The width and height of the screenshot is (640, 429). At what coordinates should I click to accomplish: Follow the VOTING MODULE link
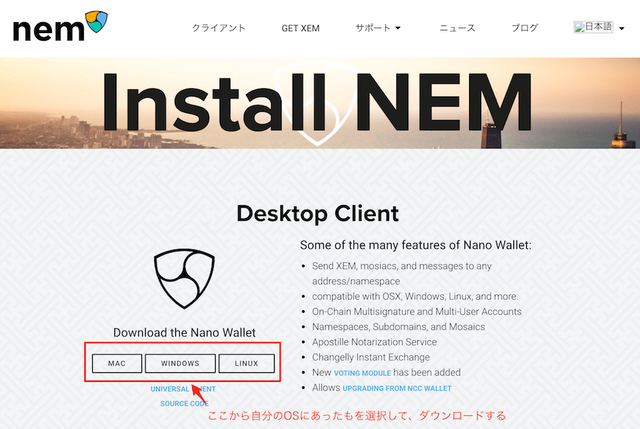click(362, 373)
